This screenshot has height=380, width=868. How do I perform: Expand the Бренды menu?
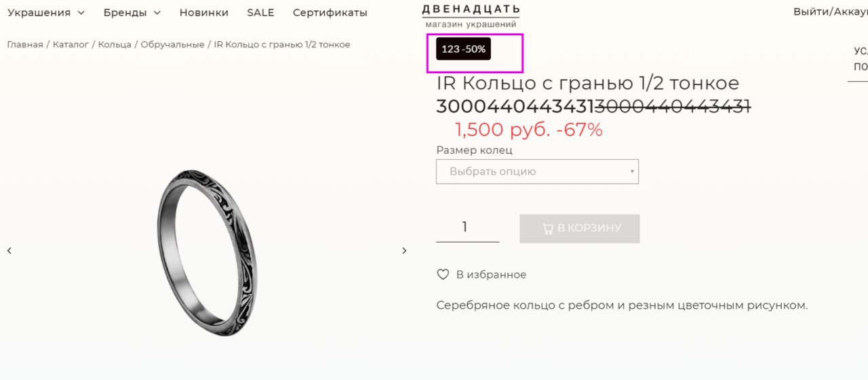pyautogui.click(x=132, y=13)
